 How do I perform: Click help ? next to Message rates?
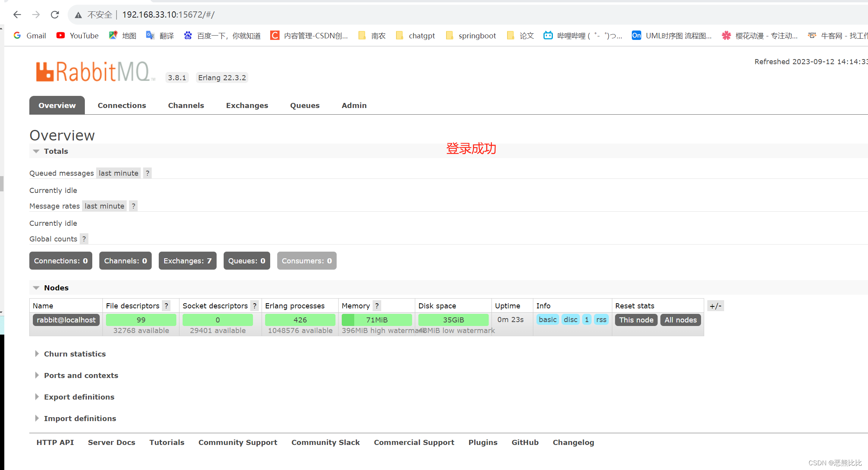133,206
